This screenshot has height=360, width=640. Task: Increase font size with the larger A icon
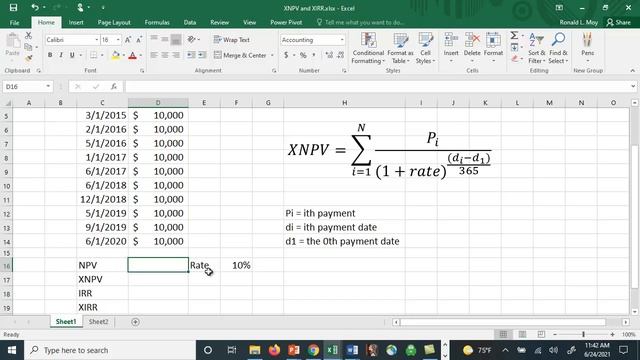(128, 40)
